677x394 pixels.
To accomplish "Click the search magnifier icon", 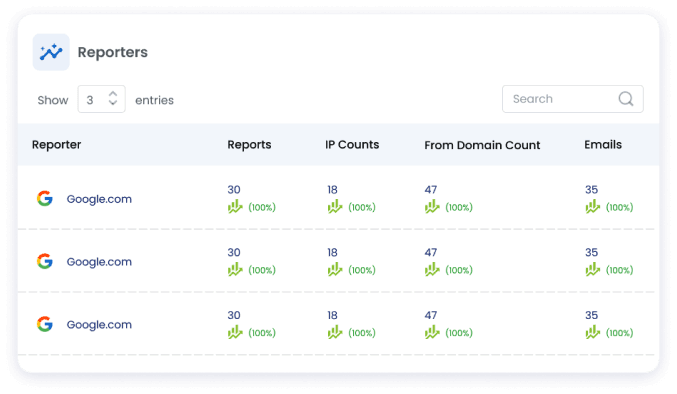I will [x=626, y=99].
